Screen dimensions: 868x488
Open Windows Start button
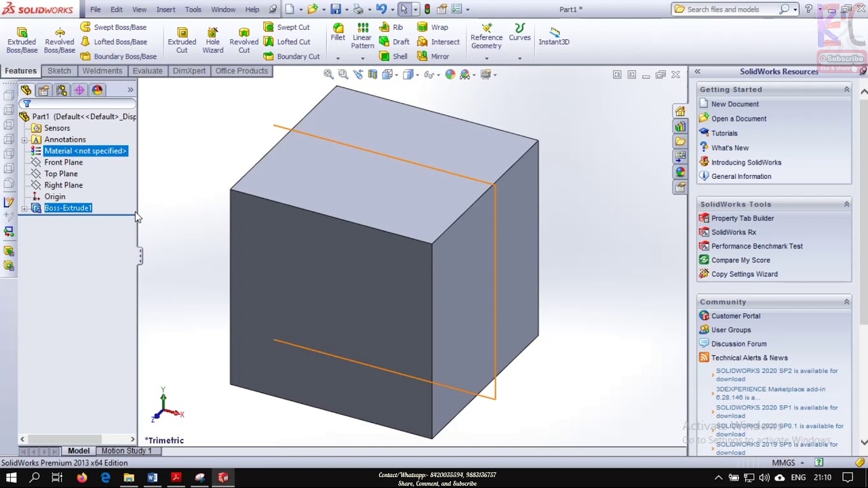click(12, 478)
